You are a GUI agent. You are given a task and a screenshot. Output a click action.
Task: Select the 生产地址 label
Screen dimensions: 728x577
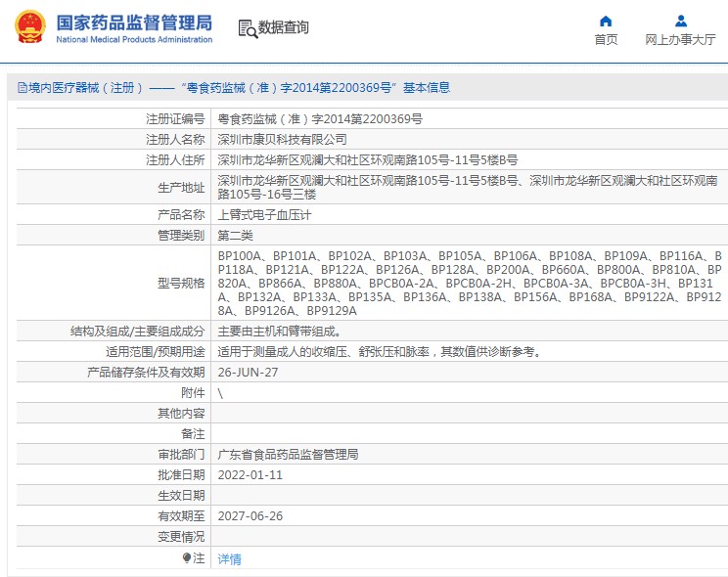pos(181,188)
